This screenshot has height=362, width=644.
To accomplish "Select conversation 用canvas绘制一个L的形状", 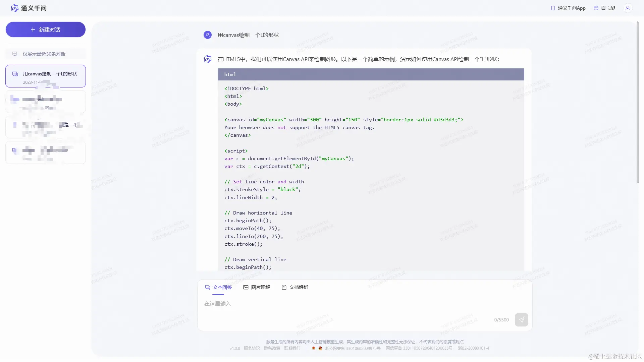I will tap(50, 74).
